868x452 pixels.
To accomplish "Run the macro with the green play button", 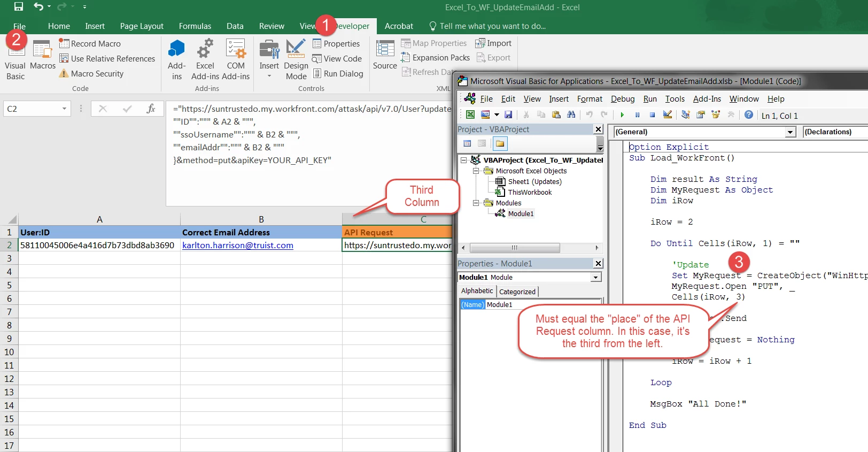I will [622, 115].
